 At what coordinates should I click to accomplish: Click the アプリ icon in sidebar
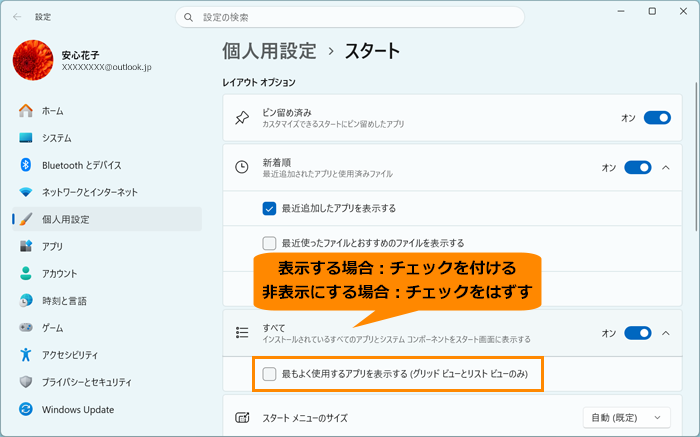[x=26, y=246]
